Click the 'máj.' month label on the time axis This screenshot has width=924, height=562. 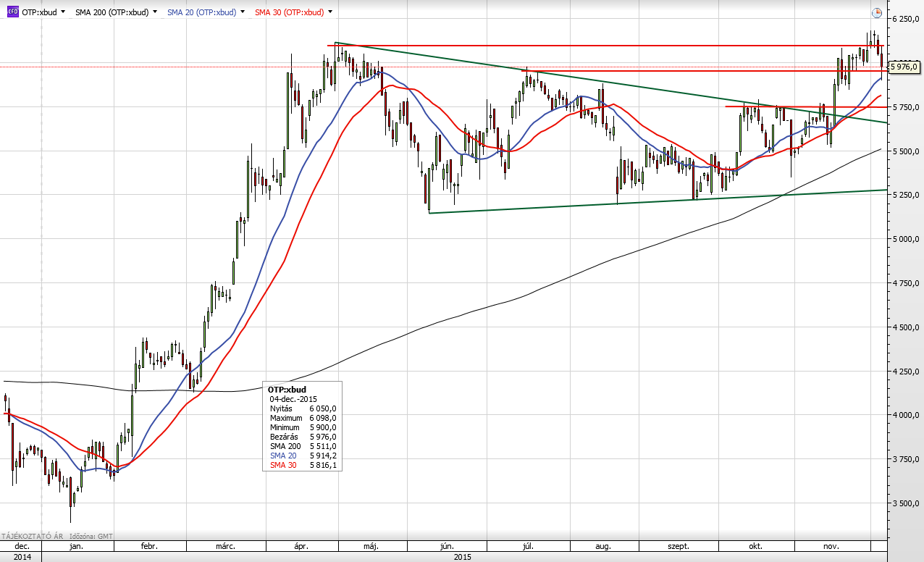coord(371,546)
